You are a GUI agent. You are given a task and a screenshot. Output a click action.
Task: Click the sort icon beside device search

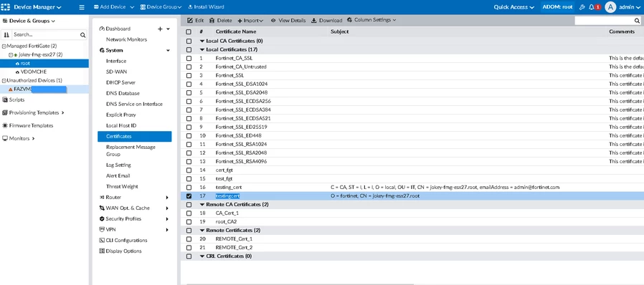6,35
